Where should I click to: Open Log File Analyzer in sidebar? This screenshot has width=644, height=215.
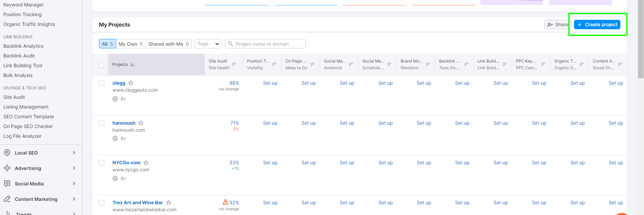click(x=22, y=136)
